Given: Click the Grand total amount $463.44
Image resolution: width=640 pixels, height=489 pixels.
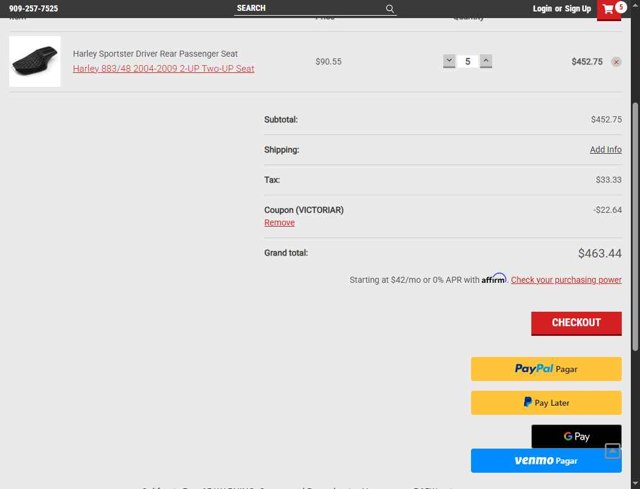Looking at the screenshot, I should (600, 253).
